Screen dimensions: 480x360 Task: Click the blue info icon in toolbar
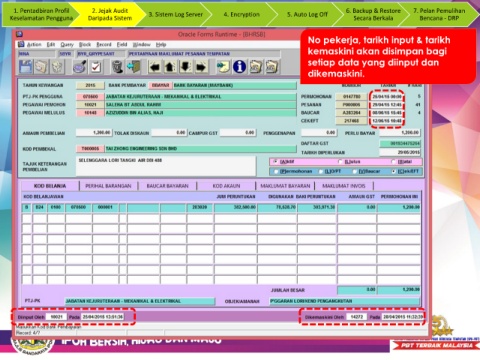pyautogui.click(x=239, y=67)
